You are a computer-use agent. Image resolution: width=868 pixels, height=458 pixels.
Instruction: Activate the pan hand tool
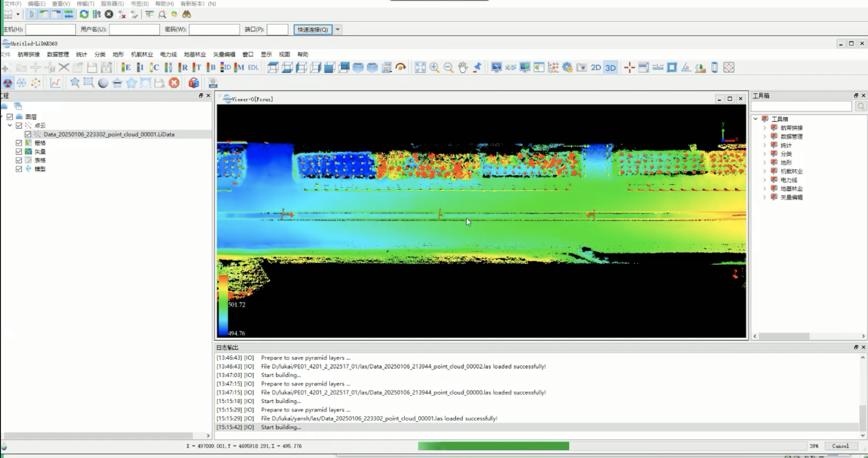click(x=463, y=67)
